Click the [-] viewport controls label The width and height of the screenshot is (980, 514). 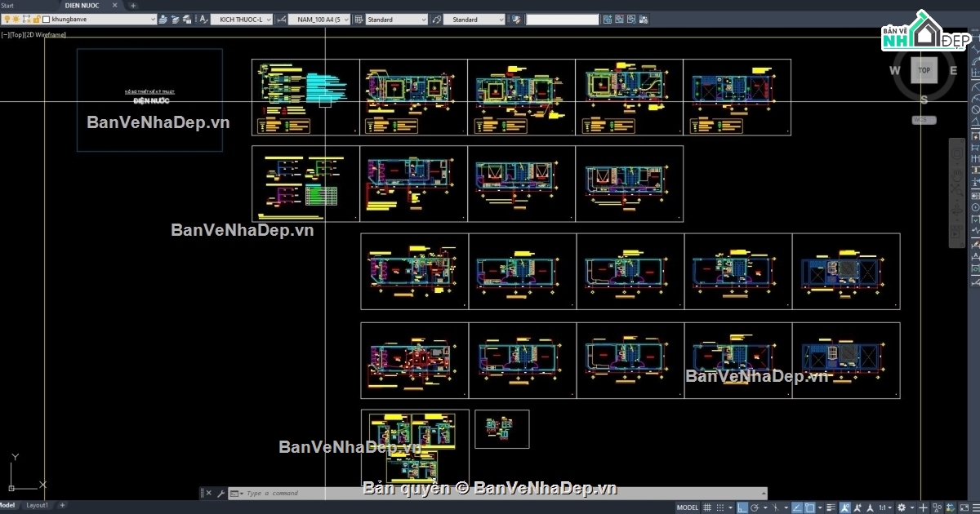pyautogui.click(x=5, y=34)
